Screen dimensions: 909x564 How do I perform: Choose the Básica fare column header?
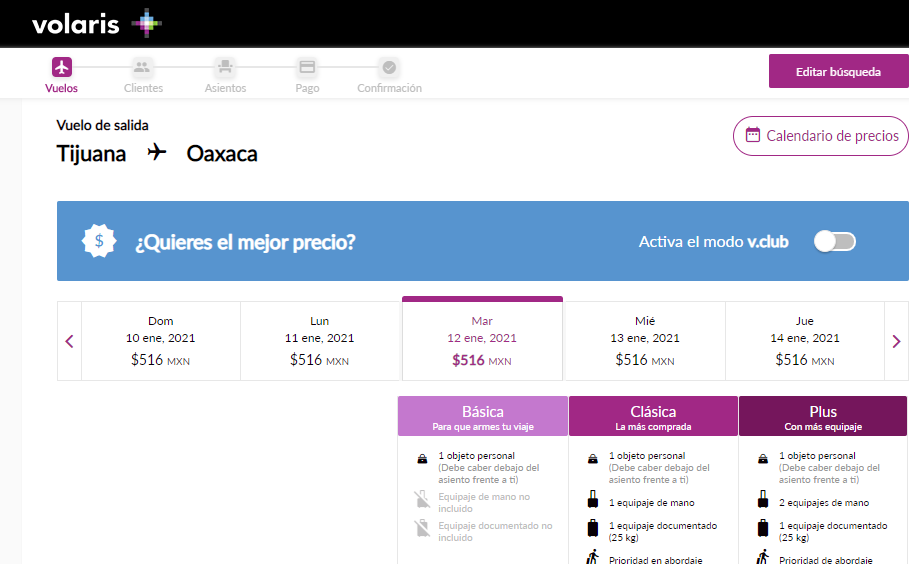point(482,416)
